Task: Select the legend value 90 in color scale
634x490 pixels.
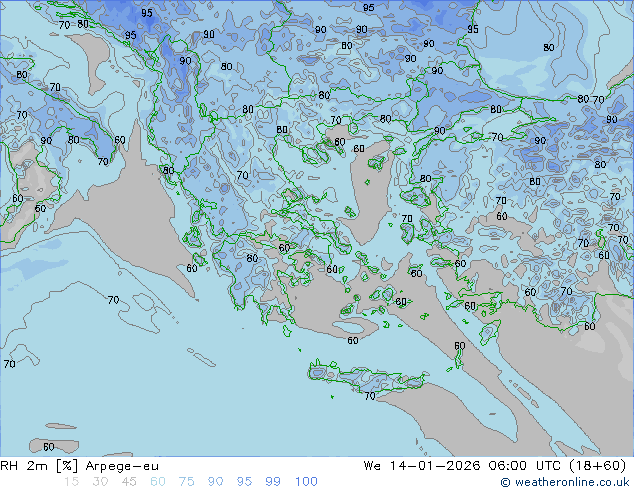Action: pos(215,482)
